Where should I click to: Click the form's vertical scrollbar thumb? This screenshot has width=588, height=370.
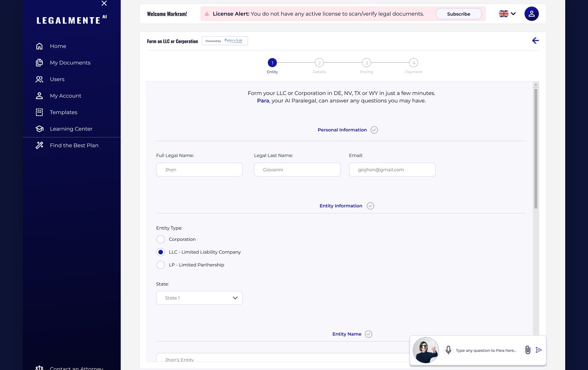(x=536, y=148)
